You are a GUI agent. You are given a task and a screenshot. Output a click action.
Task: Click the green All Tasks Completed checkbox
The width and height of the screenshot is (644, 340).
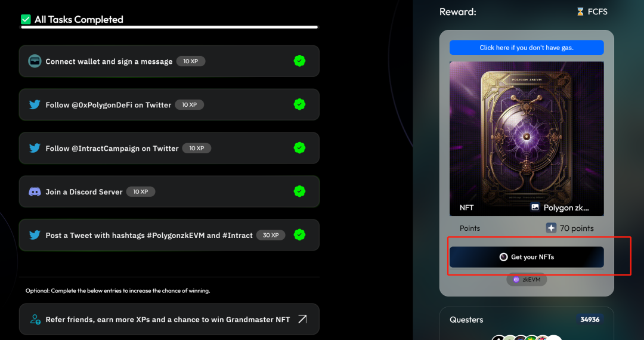[x=26, y=19]
